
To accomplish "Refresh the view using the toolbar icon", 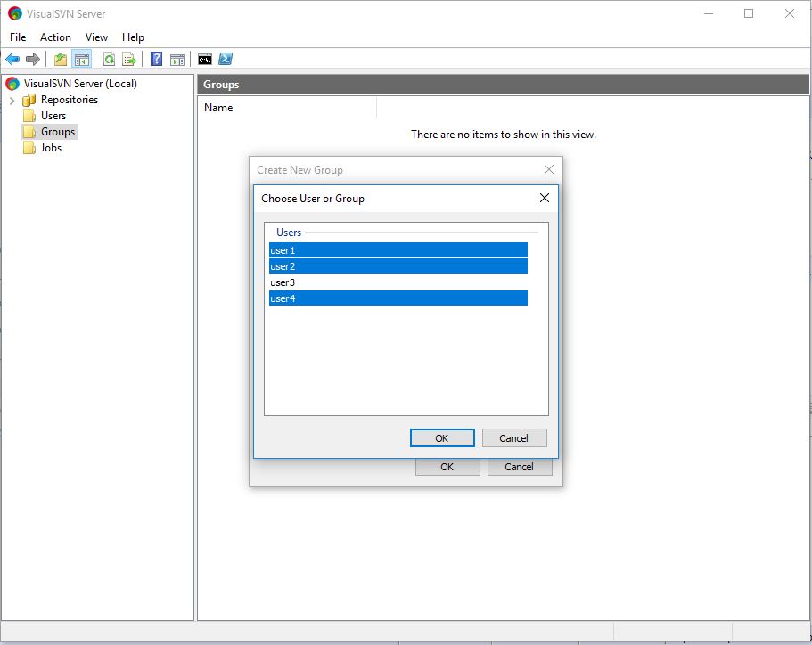I will (109, 59).
